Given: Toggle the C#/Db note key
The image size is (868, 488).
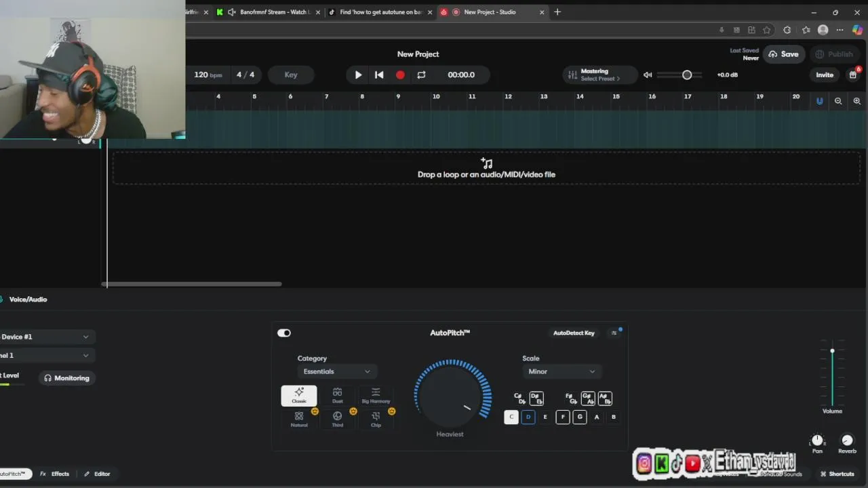Looking at the screenshot, I should pos(519,398).
